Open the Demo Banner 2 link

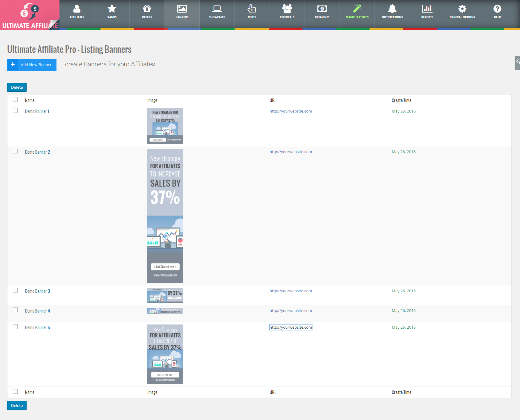point(37,152)
